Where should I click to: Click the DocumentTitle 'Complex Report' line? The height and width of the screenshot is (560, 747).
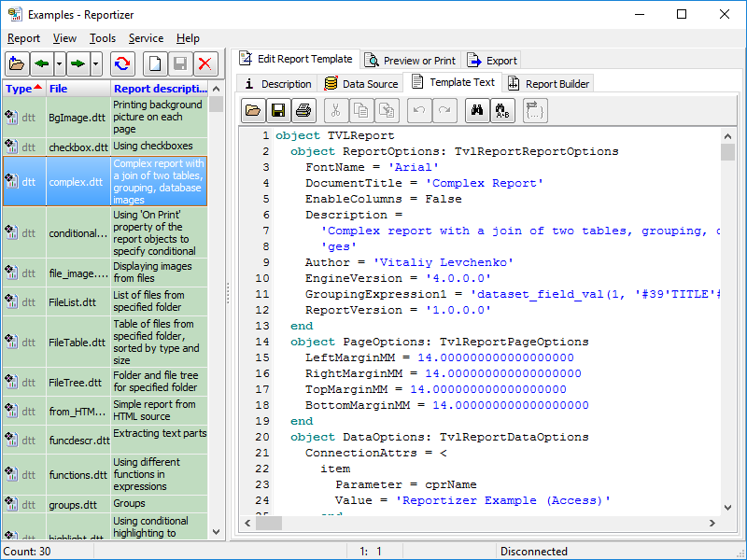(424, 183)
